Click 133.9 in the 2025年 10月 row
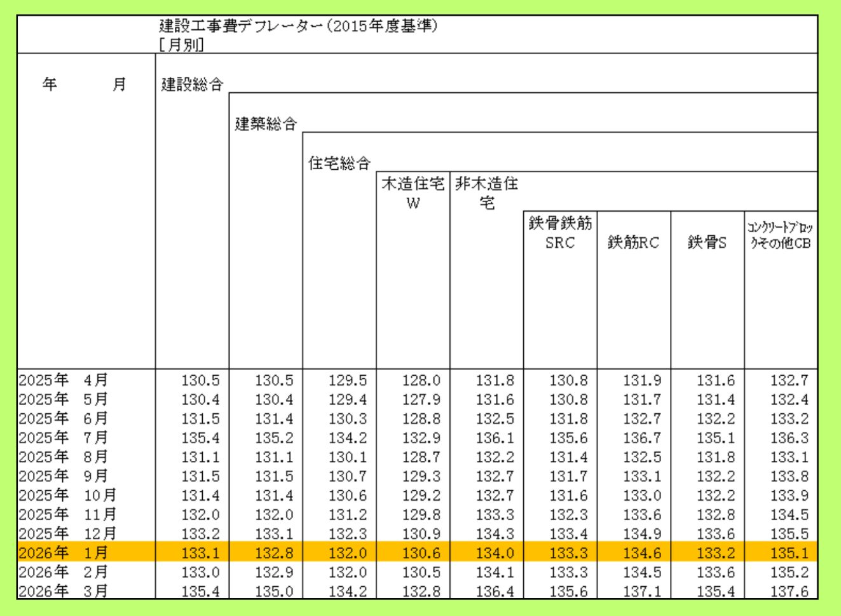 pos(790,495)
